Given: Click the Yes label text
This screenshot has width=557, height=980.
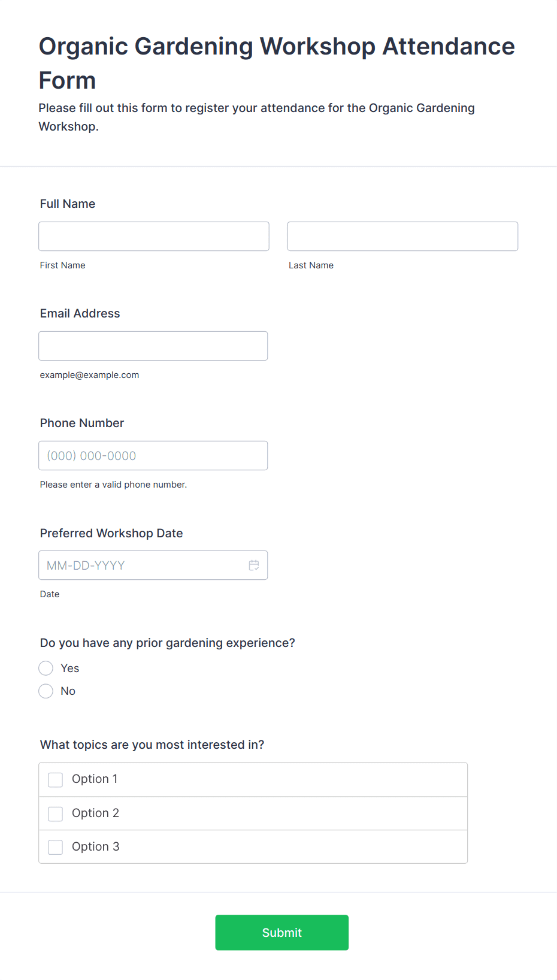Looking at the screenshot, I should coord(70,669).
